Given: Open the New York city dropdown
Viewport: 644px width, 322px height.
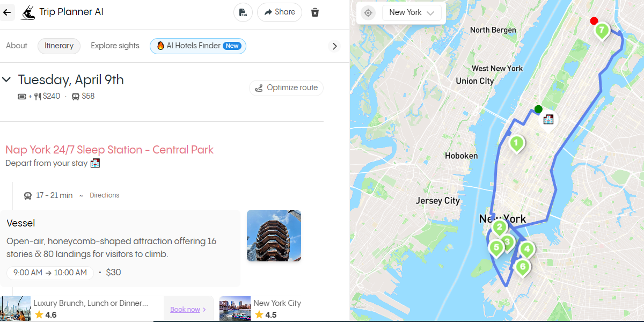Looking at the screenshot, I should click(412, 13).
